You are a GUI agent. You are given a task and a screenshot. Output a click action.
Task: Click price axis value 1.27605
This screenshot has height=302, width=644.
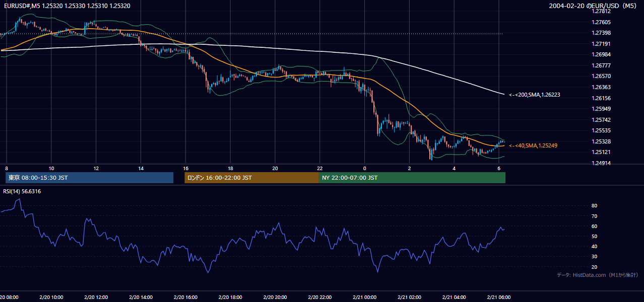point(602,22)
